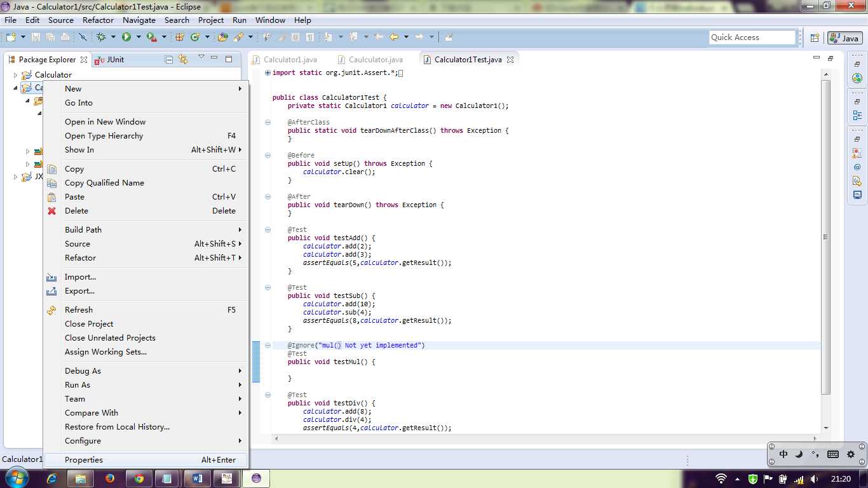
Task: Expand the Calculator project tree node
Action: tap(16, 75)
